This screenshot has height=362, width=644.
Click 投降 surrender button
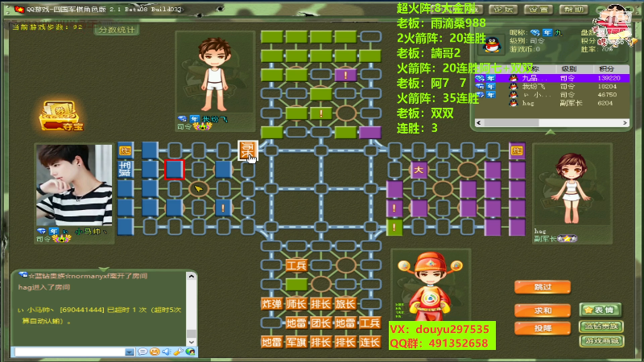click(542, 328)
